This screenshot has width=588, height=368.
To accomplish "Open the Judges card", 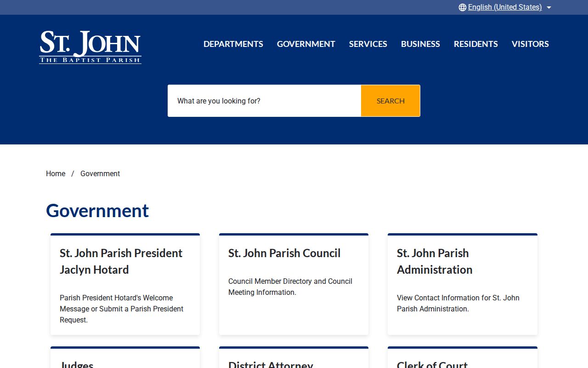I will (x=125, y=357).
